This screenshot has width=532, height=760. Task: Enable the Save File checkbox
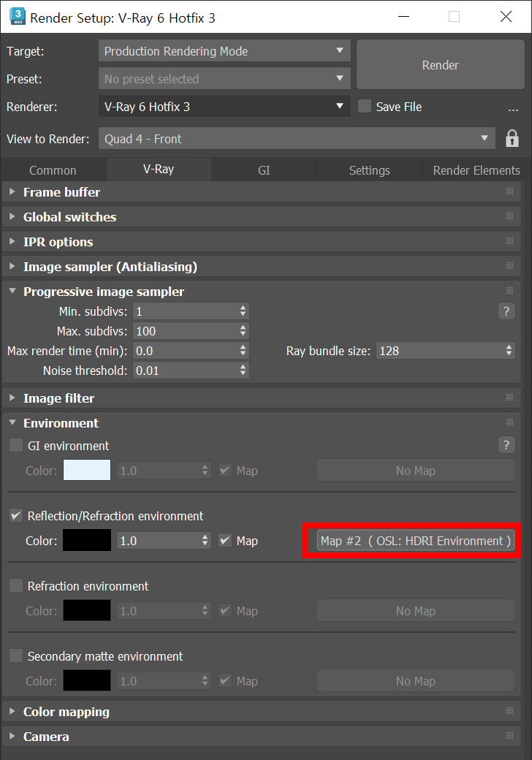365,106
